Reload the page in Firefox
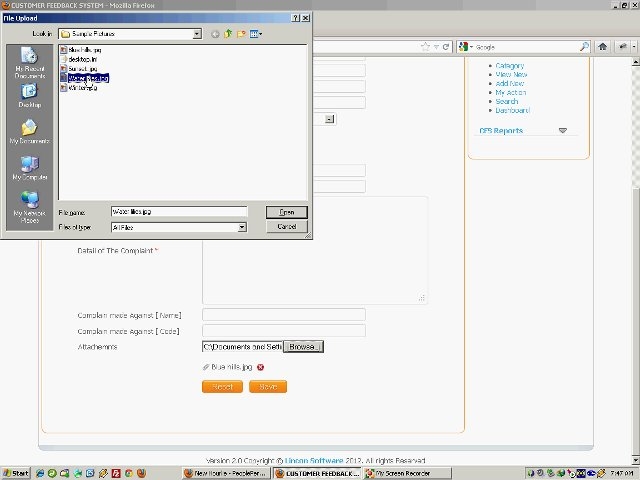640x480 pixels. coord(446,47)
